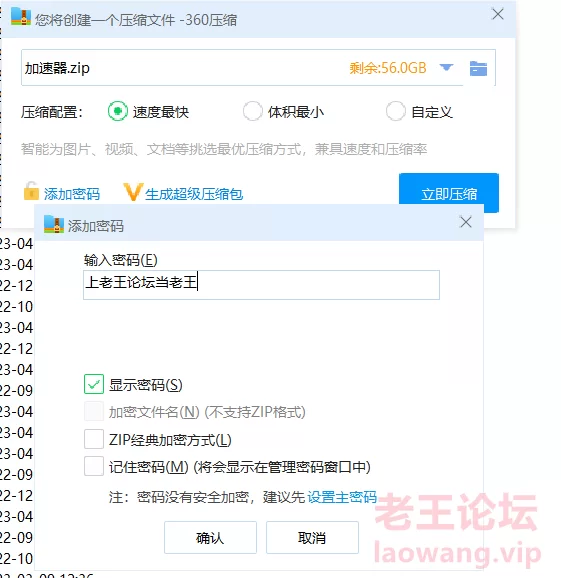Screen dimensions: 561x578
Task: Click the 剩余:56.0GB free space text
Action: (388, 68)
